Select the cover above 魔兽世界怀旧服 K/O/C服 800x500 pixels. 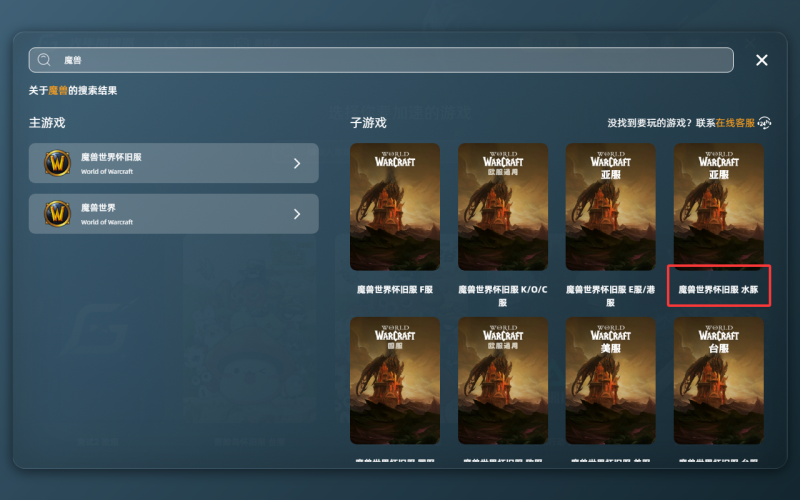tap(503, 207)
